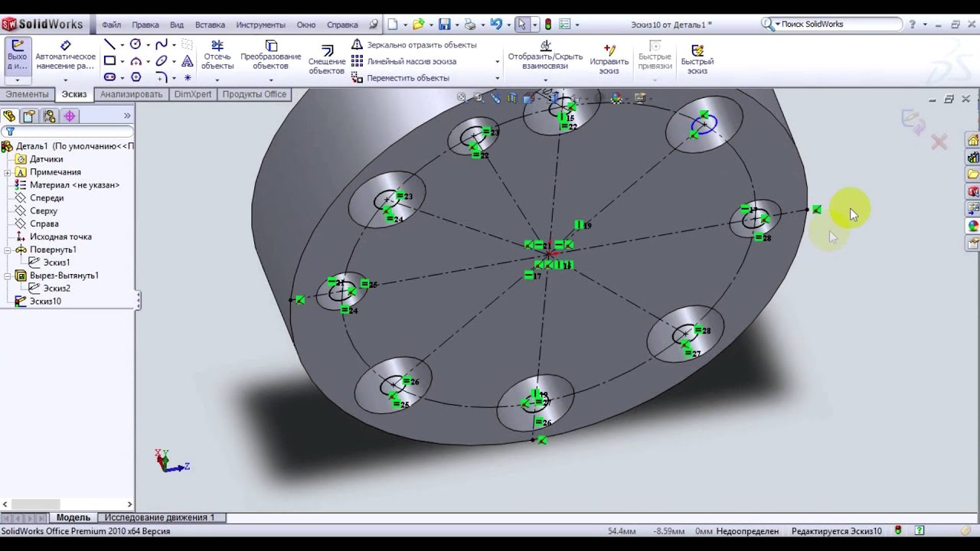980x551 pixels.
Task: Open DimXpertManager tab icon
Action: (70, 116)
